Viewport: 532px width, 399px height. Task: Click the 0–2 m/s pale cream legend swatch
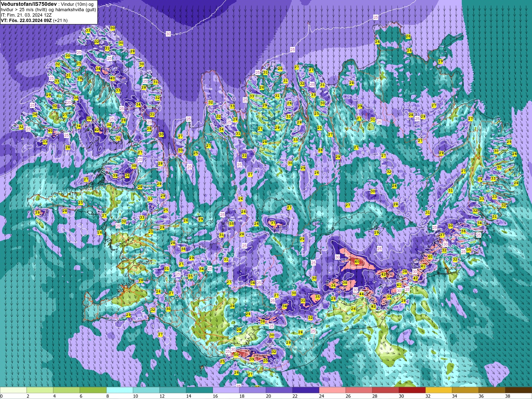pyautogui.click(x=13, y=390)
